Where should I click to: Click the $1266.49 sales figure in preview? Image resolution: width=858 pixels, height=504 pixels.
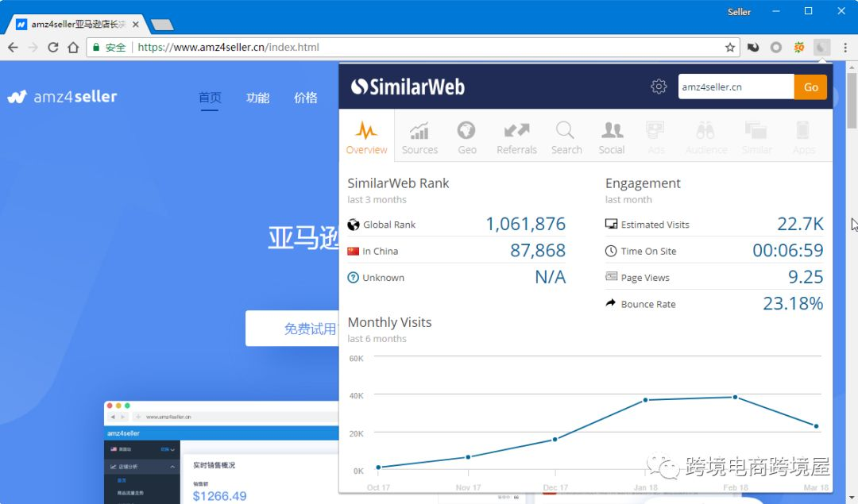coord(219,496)
